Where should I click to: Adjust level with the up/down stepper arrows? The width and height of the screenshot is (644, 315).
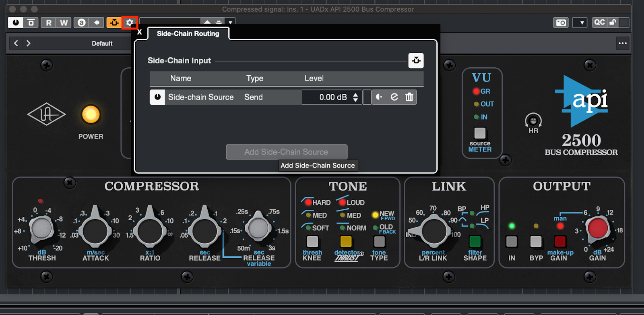coord(356,97)
